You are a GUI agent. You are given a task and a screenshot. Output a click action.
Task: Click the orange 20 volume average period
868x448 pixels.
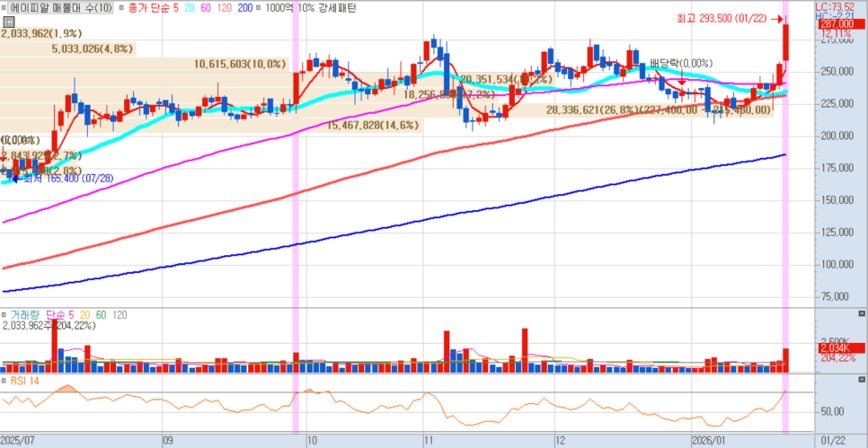pos(87,315)
